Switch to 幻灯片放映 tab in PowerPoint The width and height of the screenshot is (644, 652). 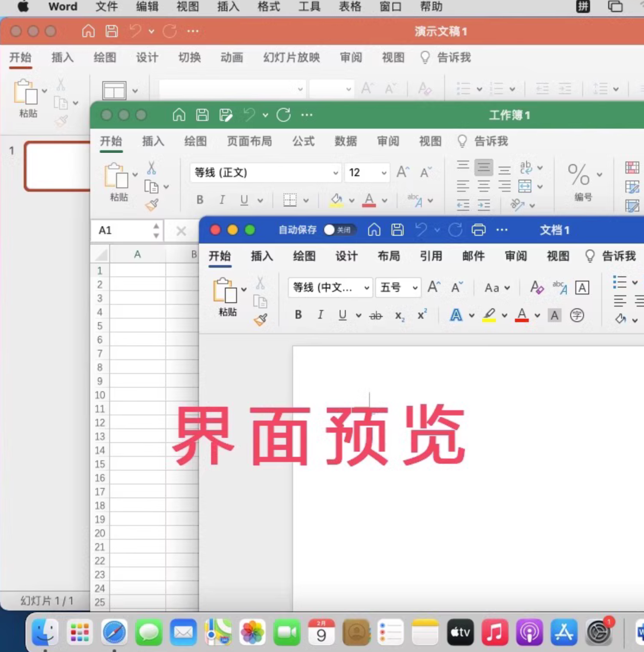point(291,57)
